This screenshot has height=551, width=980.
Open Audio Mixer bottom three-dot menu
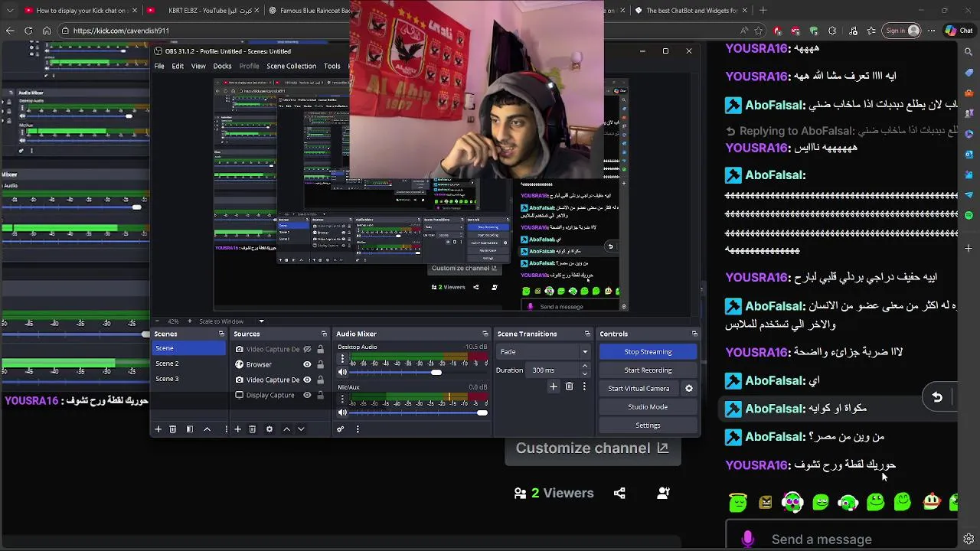tap(358, 429)
